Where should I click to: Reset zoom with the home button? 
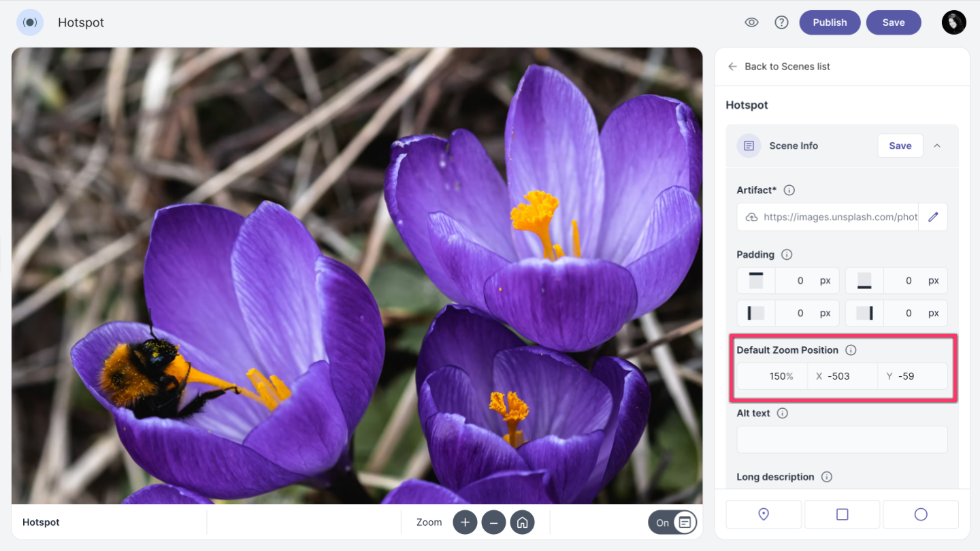(522, 522)
